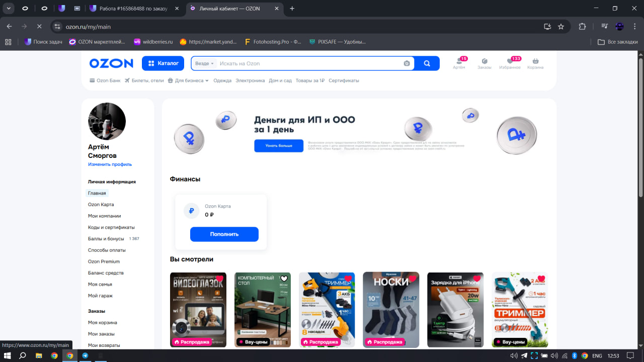Open the Избранное favorites icon
644x362 pixels.
[x=510, y=63]
